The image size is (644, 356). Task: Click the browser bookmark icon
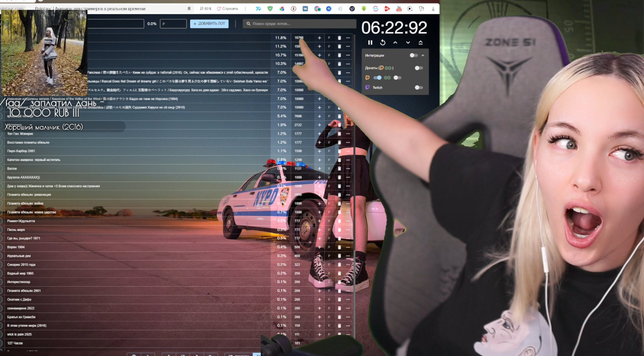[x=189, y=9]
